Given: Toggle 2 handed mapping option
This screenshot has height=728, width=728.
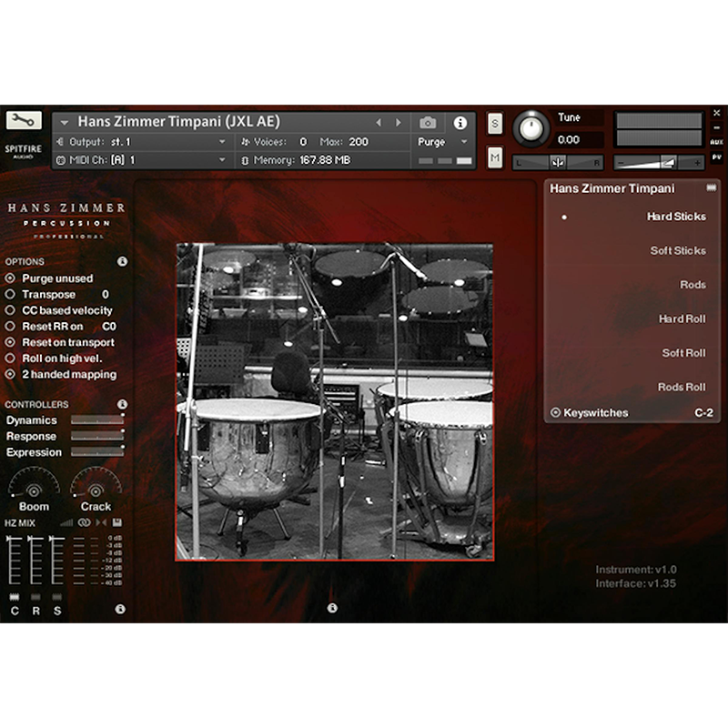Looking at the screenshot, I should click(x=10, y=374).
